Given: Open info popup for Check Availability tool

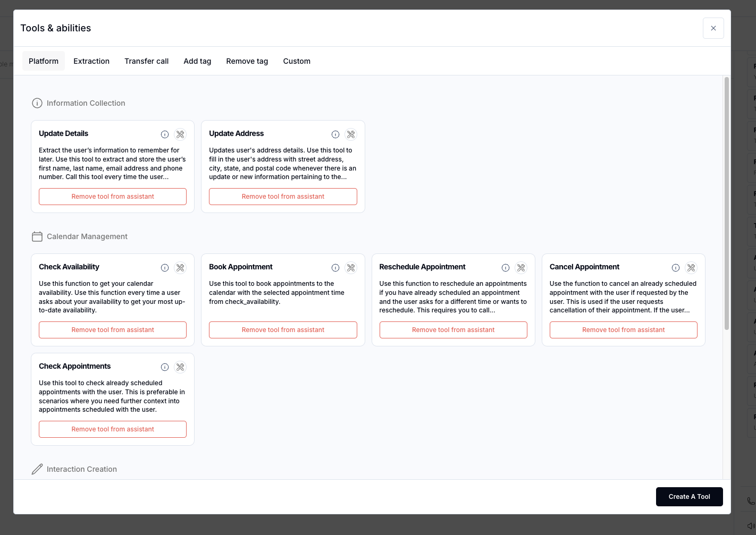Looking at the screenshot, I should click(165, 268).
